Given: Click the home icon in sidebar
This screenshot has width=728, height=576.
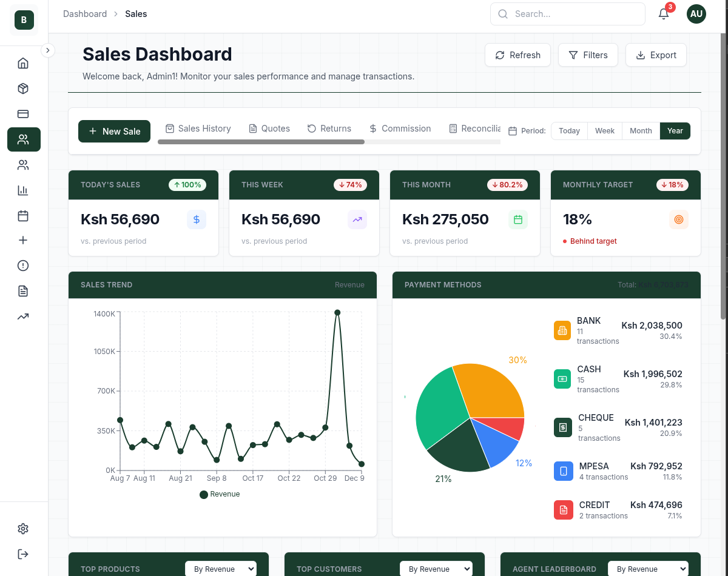Looking at the screenshot, I should (x=23, y=63).
